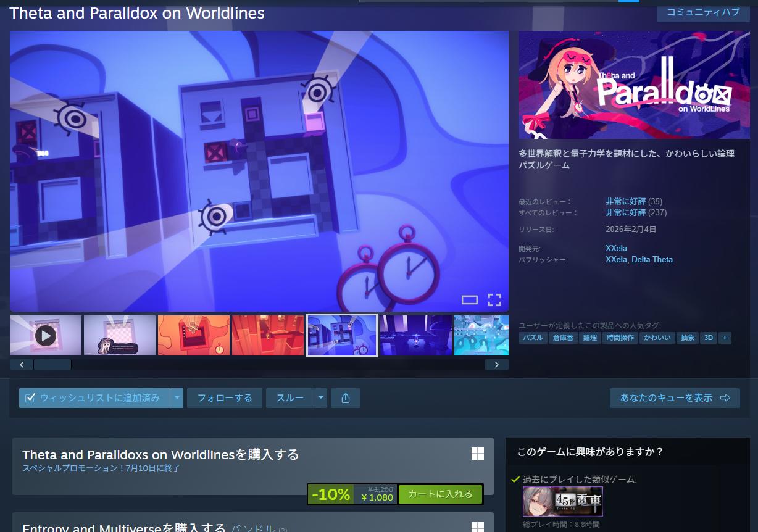Click the -10% discount badge

331,494
